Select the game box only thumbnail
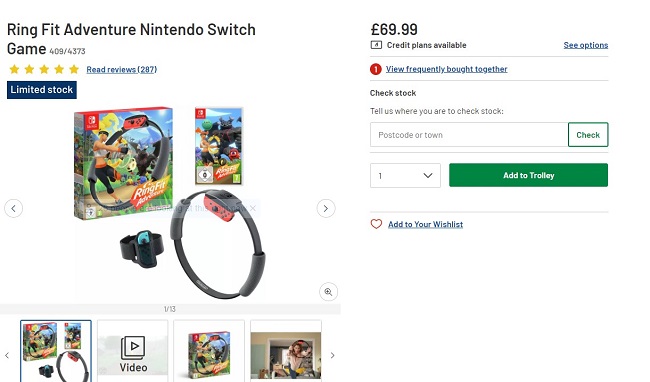The height and width of the screenshot is (382, 650). 209,351
